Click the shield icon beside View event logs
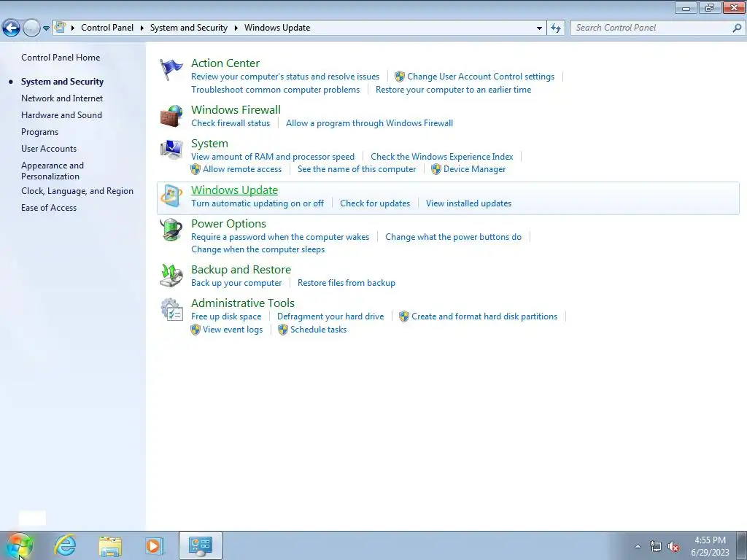The width and height of the screenshot is (747, 560). (x=196, y=330)
